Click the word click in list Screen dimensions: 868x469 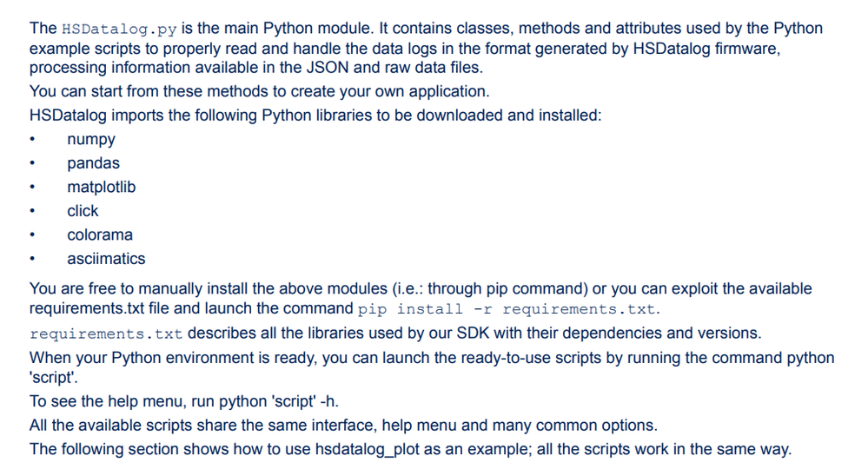[83, 211]
